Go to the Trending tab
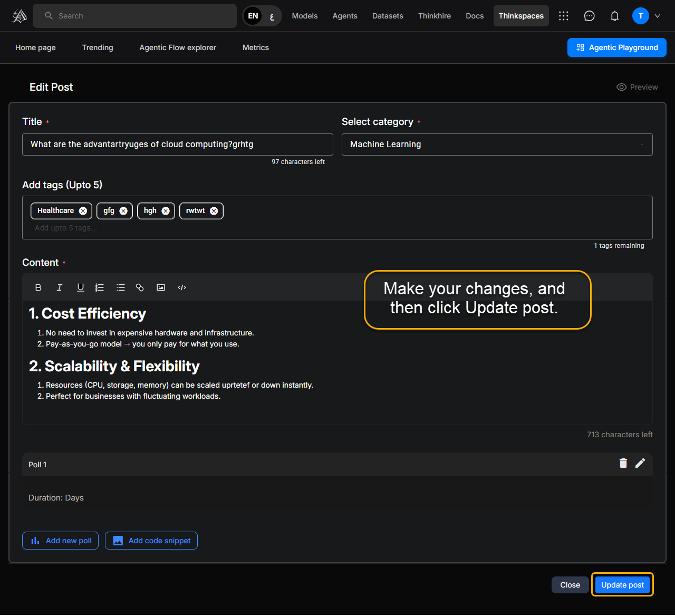Viewport: 675px width, 616px height. tap(98, 47)
